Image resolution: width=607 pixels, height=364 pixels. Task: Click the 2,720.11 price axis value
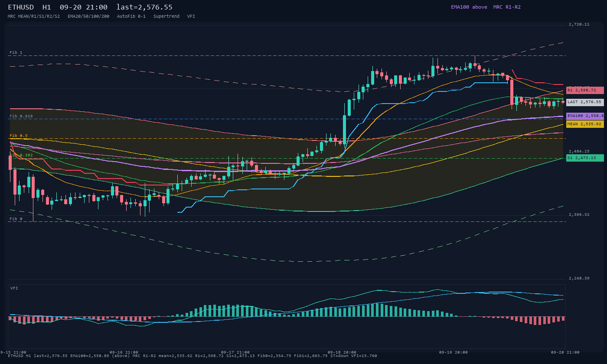(x=579, y=24)
